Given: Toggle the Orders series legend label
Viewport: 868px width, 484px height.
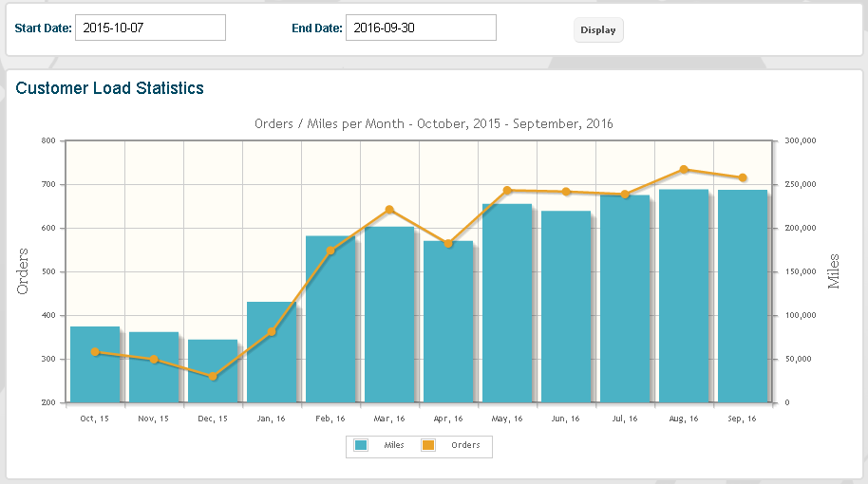Looking at the screenshot, I should (x=465, y=445).
